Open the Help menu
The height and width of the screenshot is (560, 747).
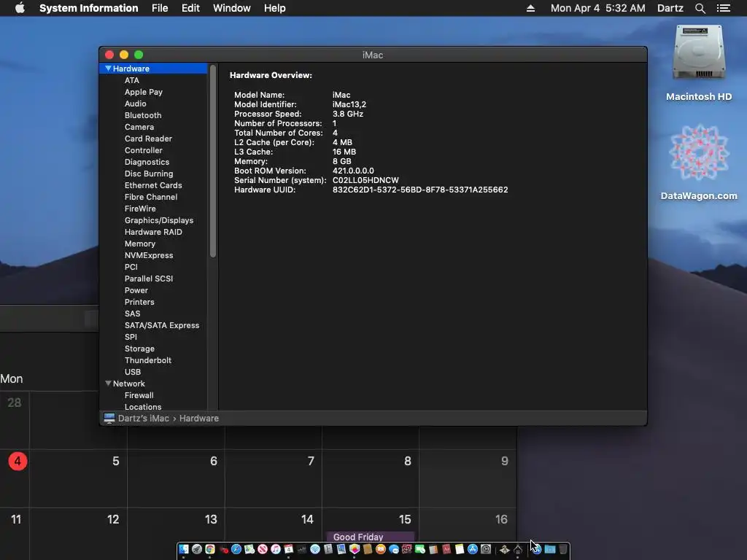click(275, 8)
